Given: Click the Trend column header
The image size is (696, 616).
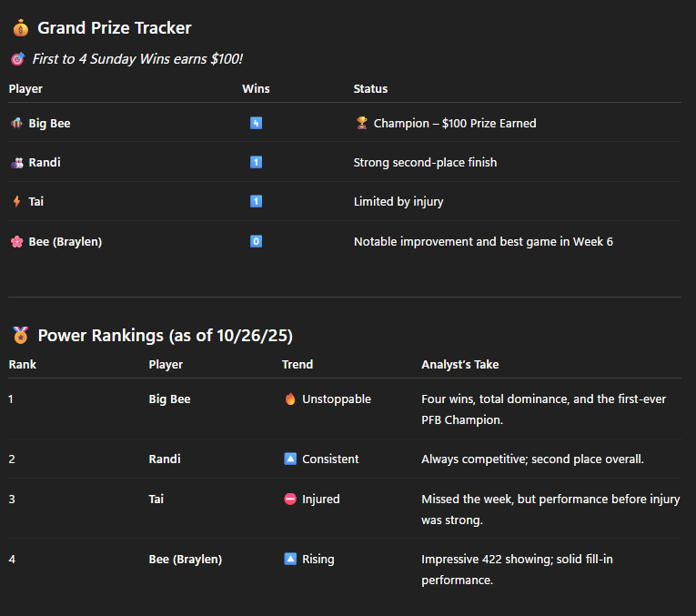Looking at the screenshot, I should [x=298, y=365].
